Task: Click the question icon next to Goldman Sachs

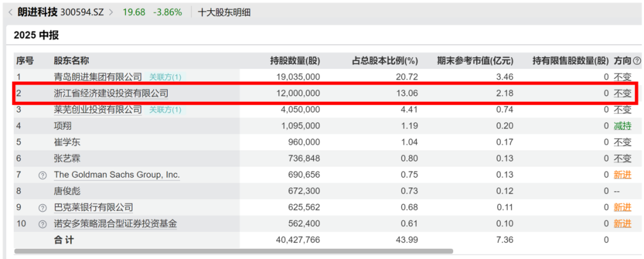Action: point(42,175)
